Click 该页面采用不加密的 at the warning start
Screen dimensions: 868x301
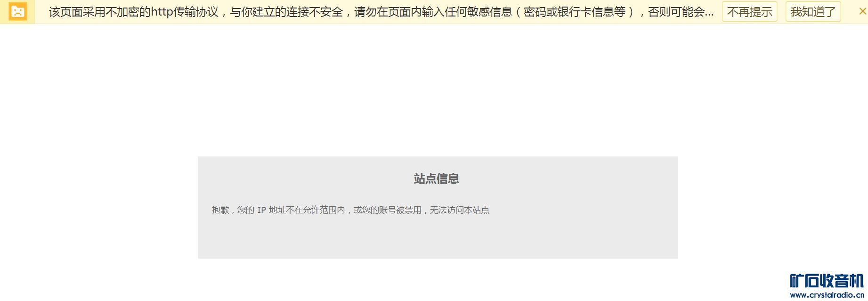100,12
